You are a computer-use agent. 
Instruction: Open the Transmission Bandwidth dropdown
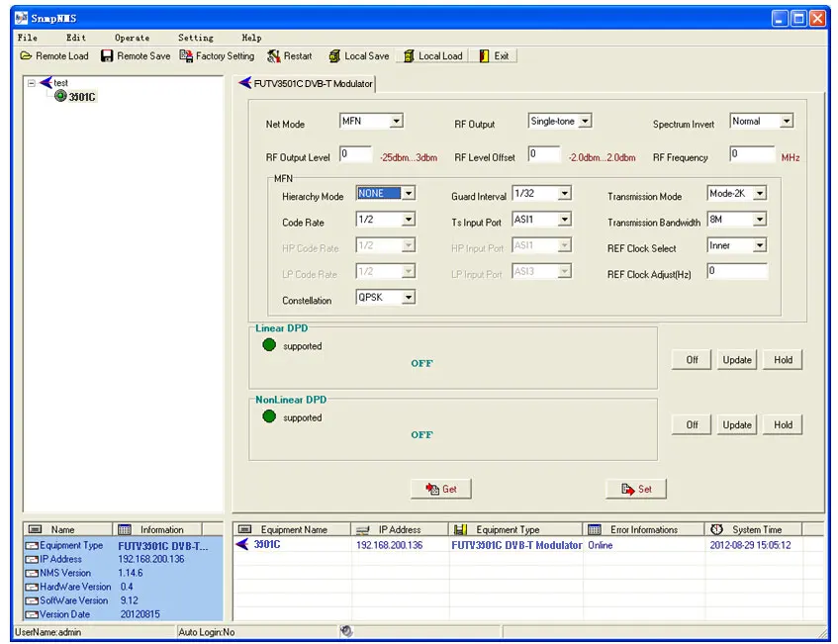759,221
